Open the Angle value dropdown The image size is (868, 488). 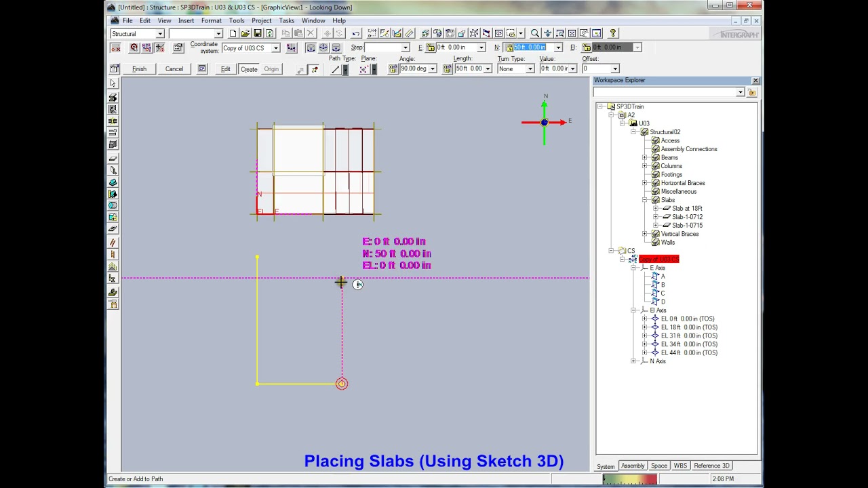pos(433,69)
